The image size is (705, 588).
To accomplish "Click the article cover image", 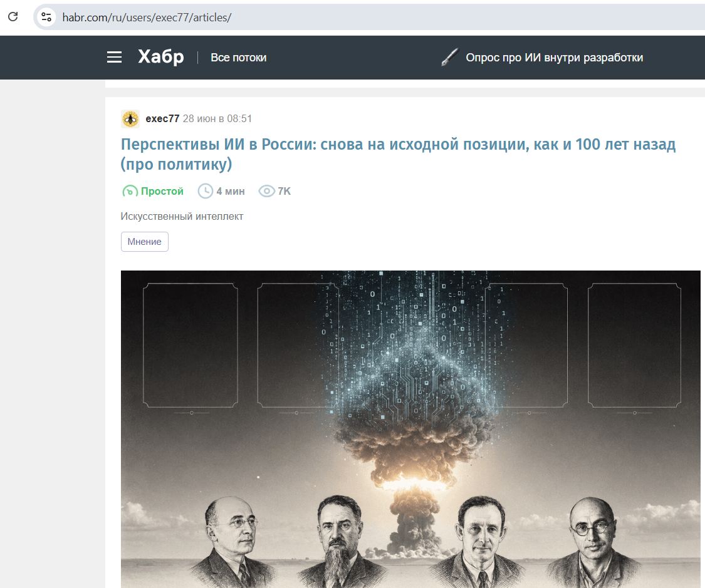I will [410, 429].
